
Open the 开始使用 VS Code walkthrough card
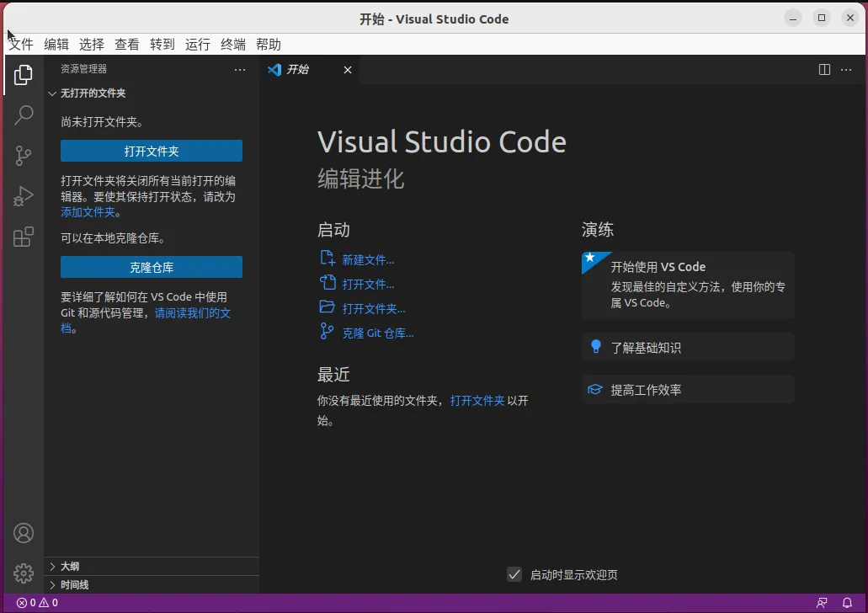coord(688,285)
